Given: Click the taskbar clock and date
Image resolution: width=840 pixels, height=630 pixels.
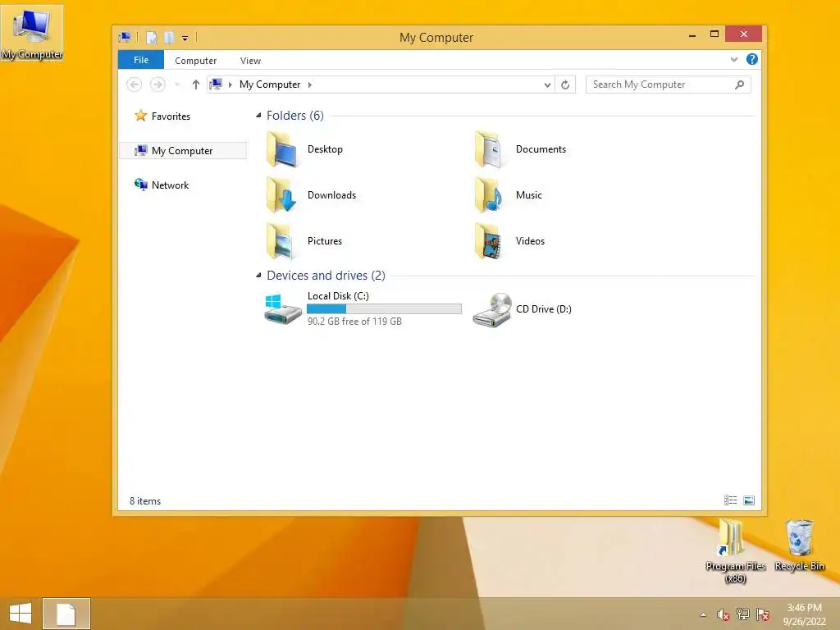Looking at the screenshot, I should pyautogui.click(x=804, y=614).
